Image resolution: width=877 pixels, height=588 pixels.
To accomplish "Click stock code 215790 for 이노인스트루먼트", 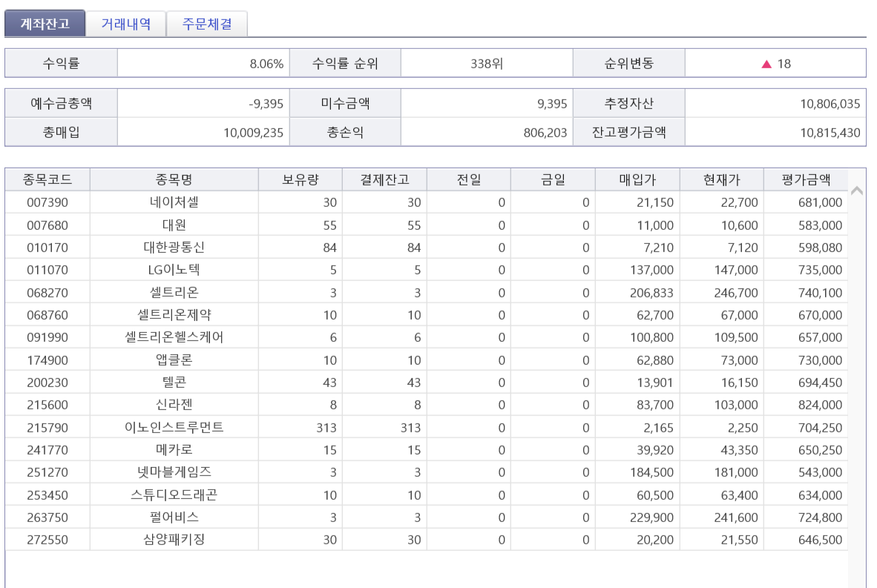I will pyautogui.click(x=47, y=428).
